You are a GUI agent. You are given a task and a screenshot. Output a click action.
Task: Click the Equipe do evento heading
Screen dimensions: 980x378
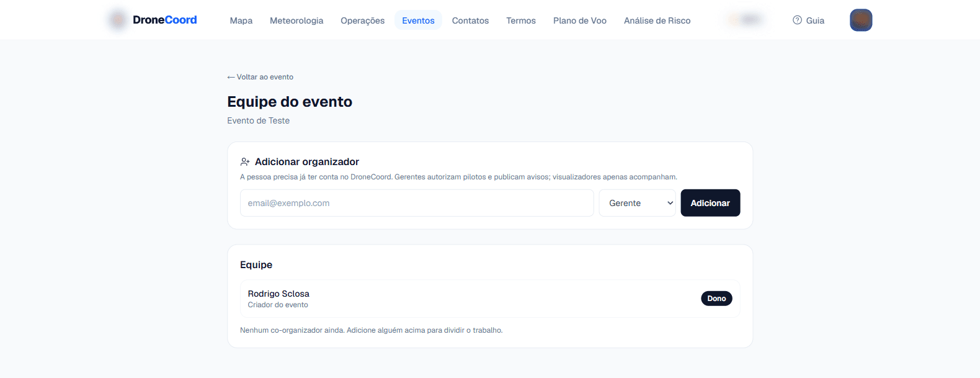point(290,102)
